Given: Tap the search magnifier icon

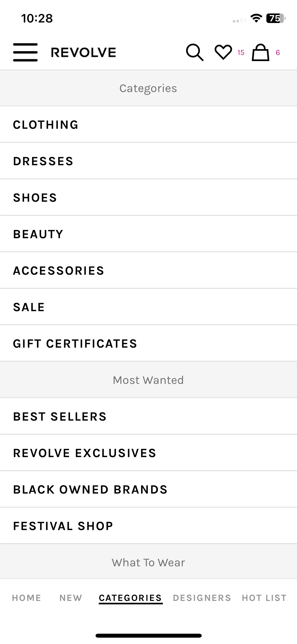Looking at the screenshot, I should tap(195, 52).
